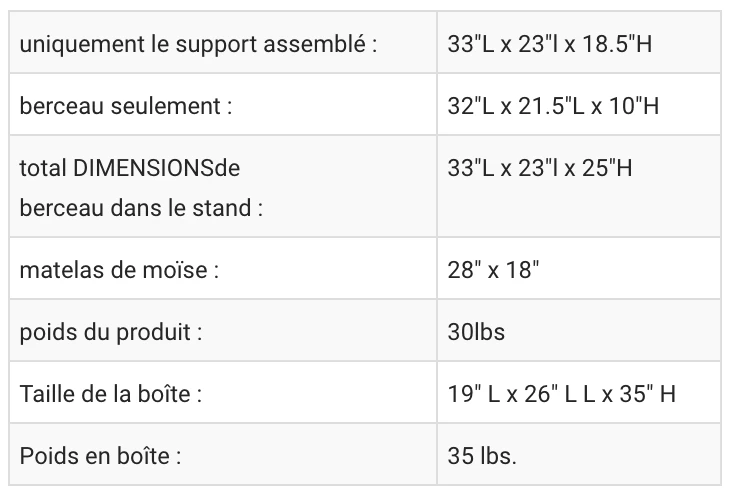Screen dimensions: 732x494
Task: Click the "matelas de moïse :" label
Action: [x=119, y=270]
